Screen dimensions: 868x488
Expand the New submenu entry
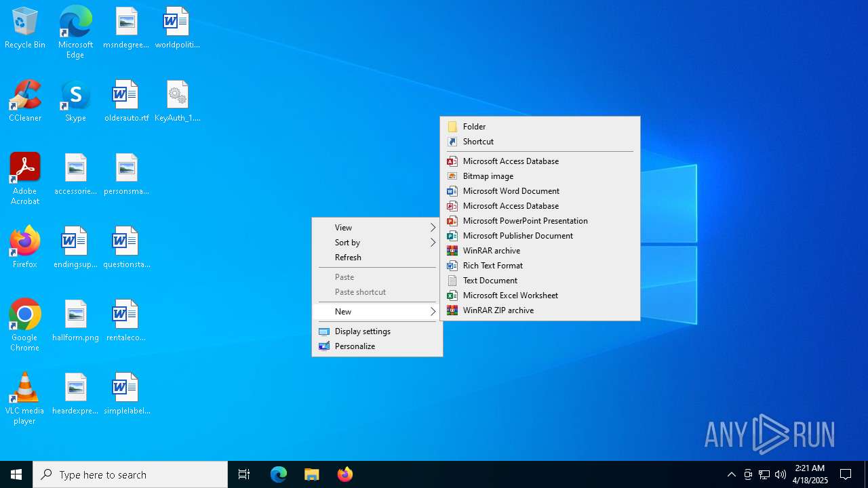[377, 312]
